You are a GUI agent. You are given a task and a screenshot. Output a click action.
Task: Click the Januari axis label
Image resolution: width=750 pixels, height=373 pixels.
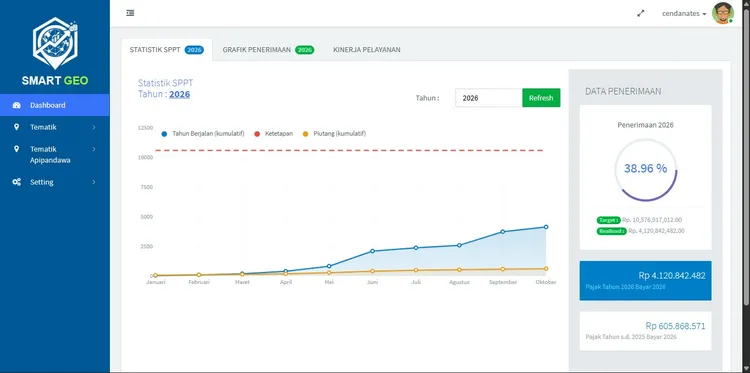click(x=156, y=283)
